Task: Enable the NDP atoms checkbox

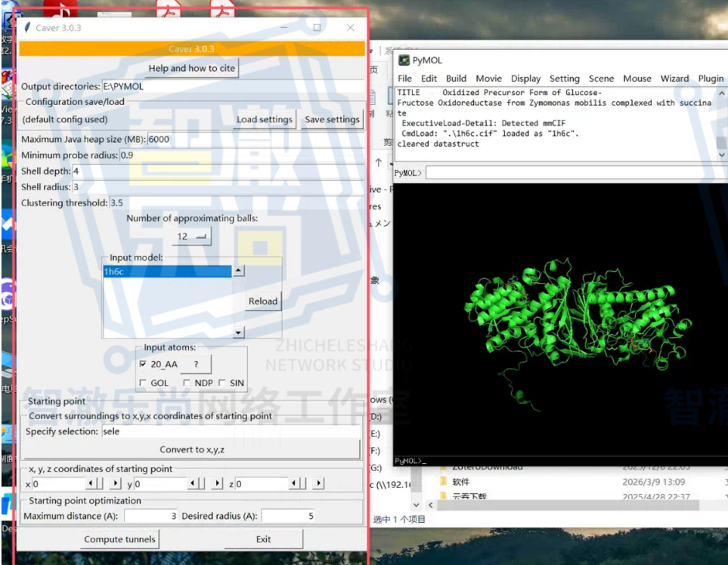Action: (x=187, y=383)
